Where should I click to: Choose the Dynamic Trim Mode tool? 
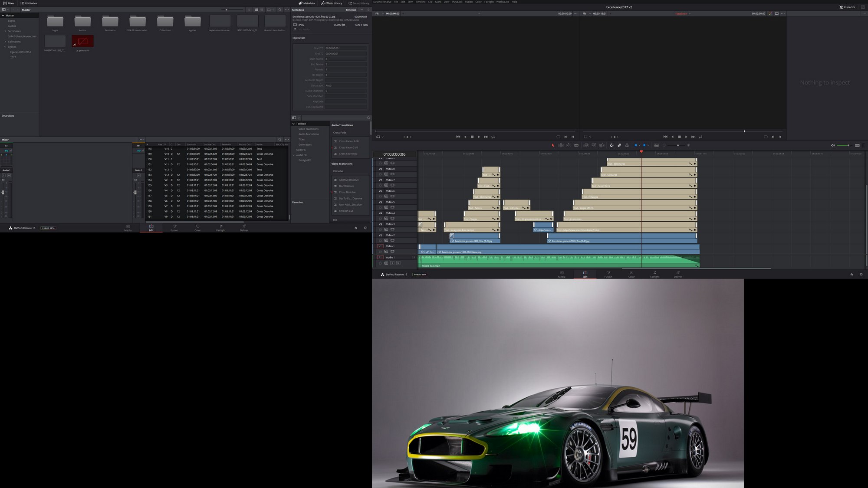568,145
